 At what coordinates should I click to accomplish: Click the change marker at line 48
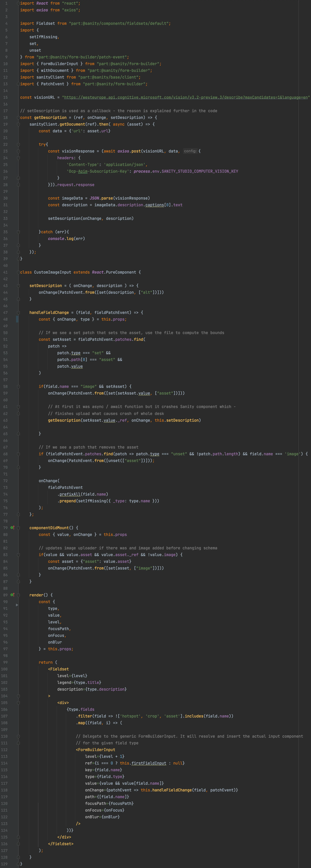17,319
